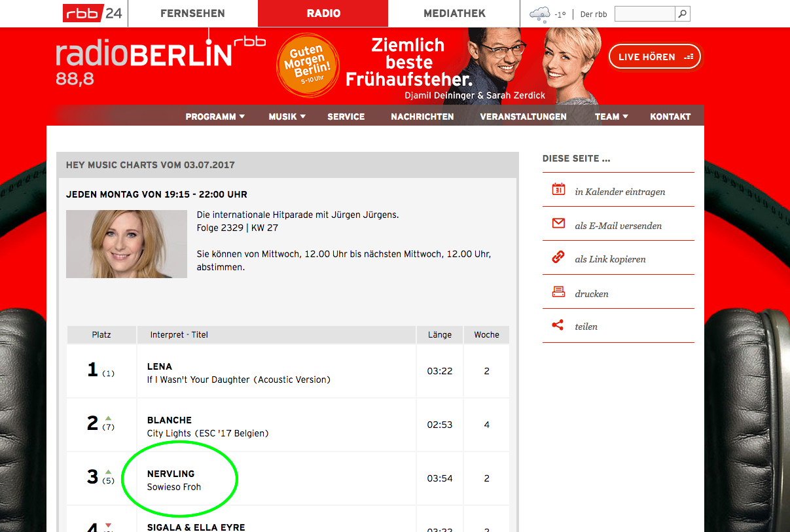Click the 'Länge' column header

pos(440,334)
